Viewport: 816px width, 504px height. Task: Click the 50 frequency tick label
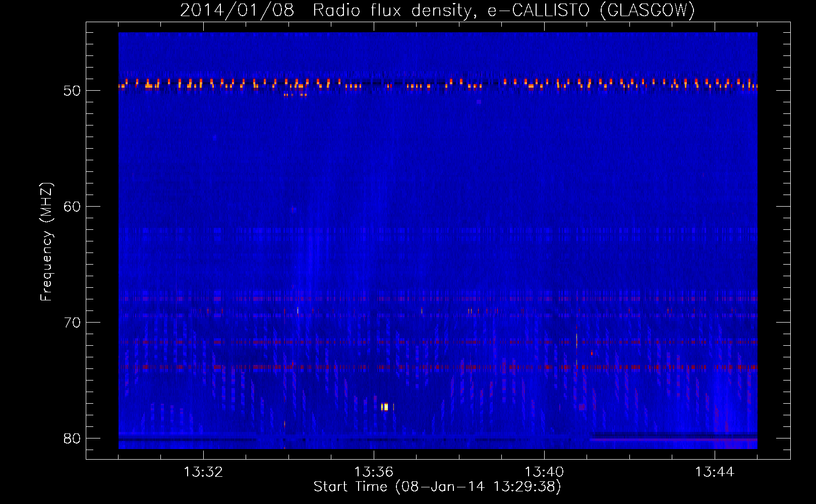(x=72, y=91)
